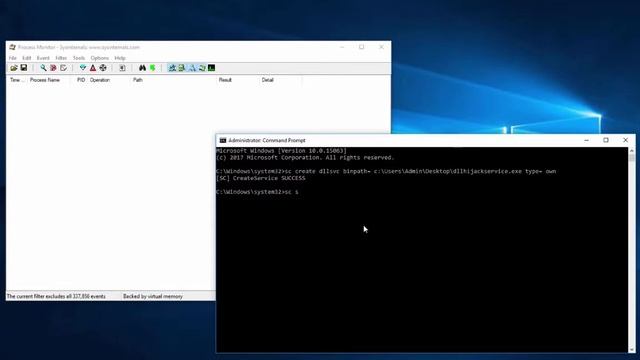Minimize the Command Prompt window
The image size is (640, 360).
(x=587, y=140)
